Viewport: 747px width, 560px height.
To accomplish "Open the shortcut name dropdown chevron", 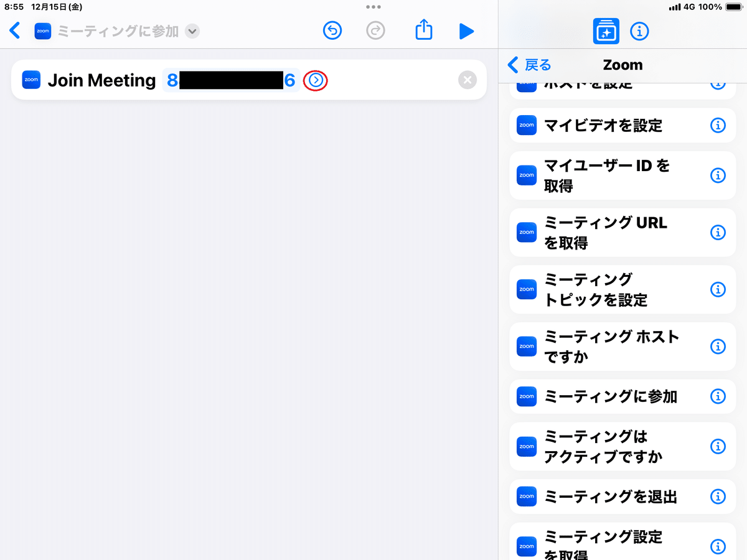I will click(x=192, y=31).
